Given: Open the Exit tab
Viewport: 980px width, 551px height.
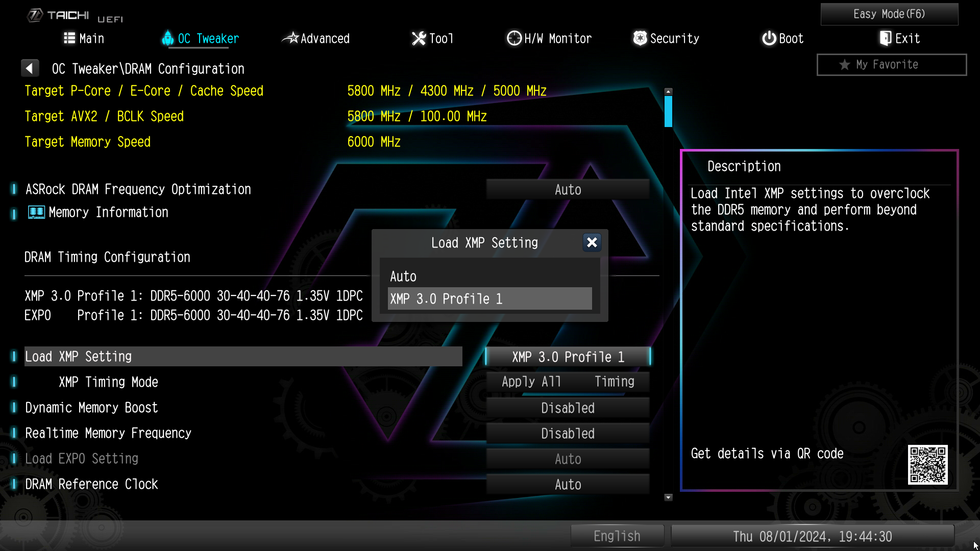Looking at the screenshot, I should [x=900, y=38].
